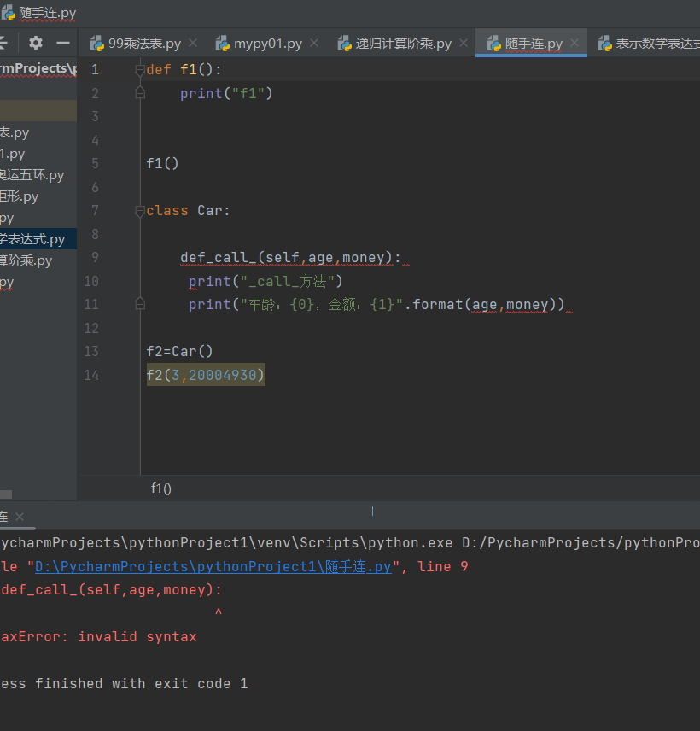Open the error file link 随手连.py

point(213,566)
